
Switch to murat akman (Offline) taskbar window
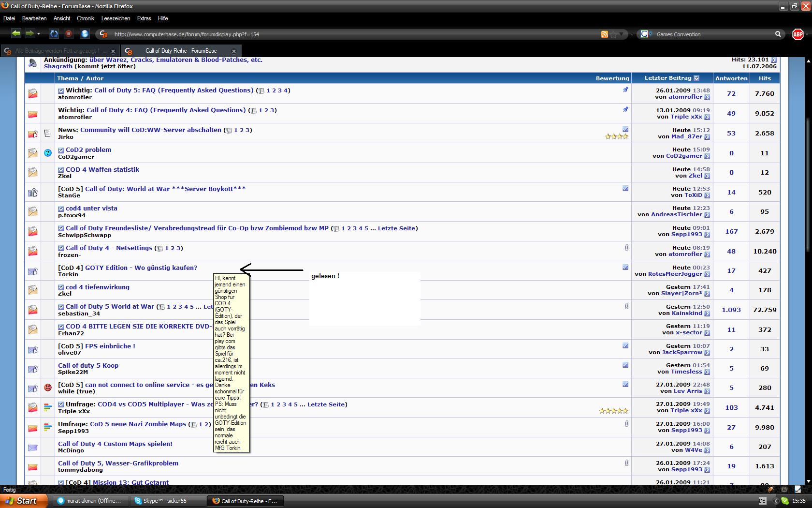[91, 501]
